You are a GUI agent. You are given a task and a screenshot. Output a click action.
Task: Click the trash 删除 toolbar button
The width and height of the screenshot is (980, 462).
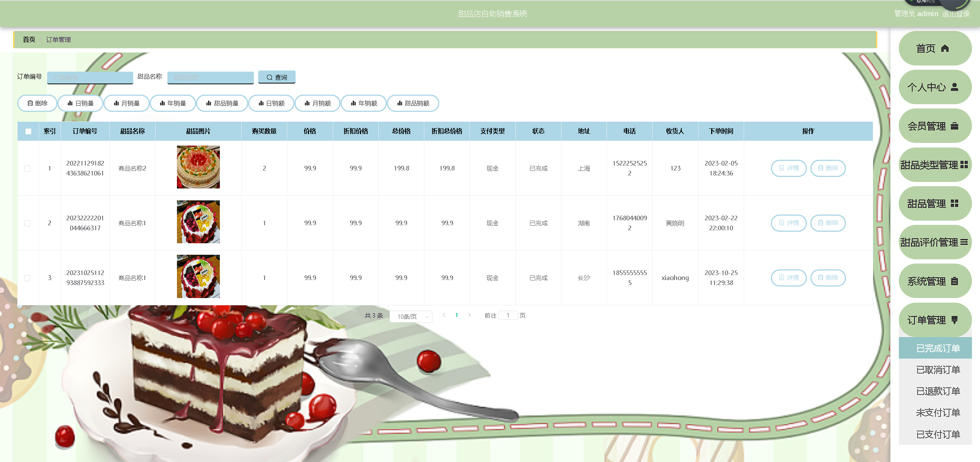38,103
